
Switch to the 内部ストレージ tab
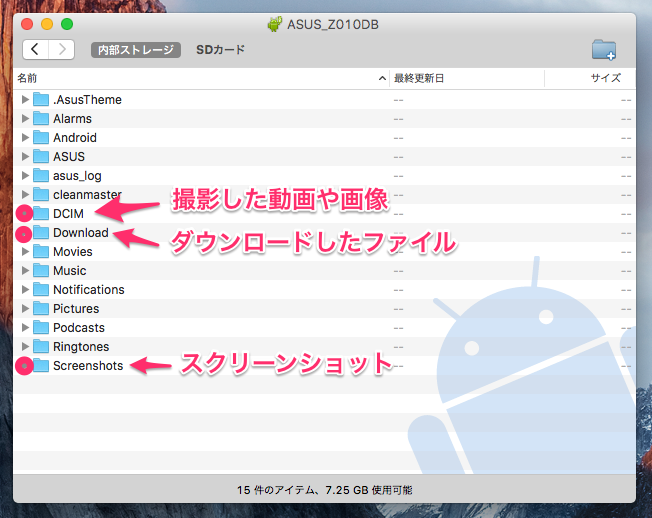click(x=136, y=50)
